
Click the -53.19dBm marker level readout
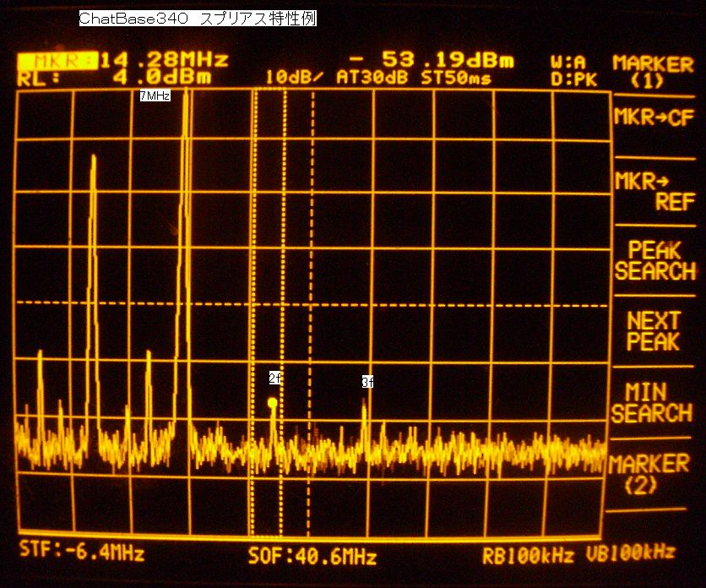[432, 60]
